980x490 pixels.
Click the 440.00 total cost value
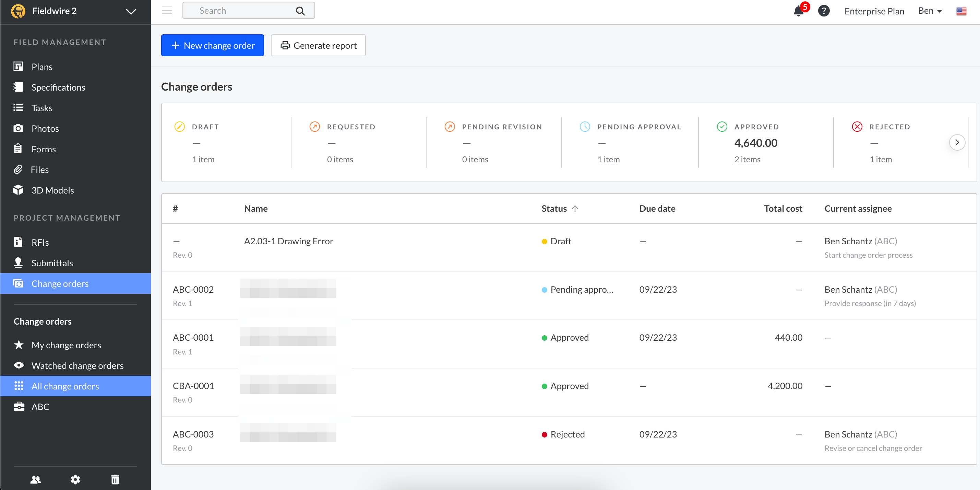click(788, 337)
